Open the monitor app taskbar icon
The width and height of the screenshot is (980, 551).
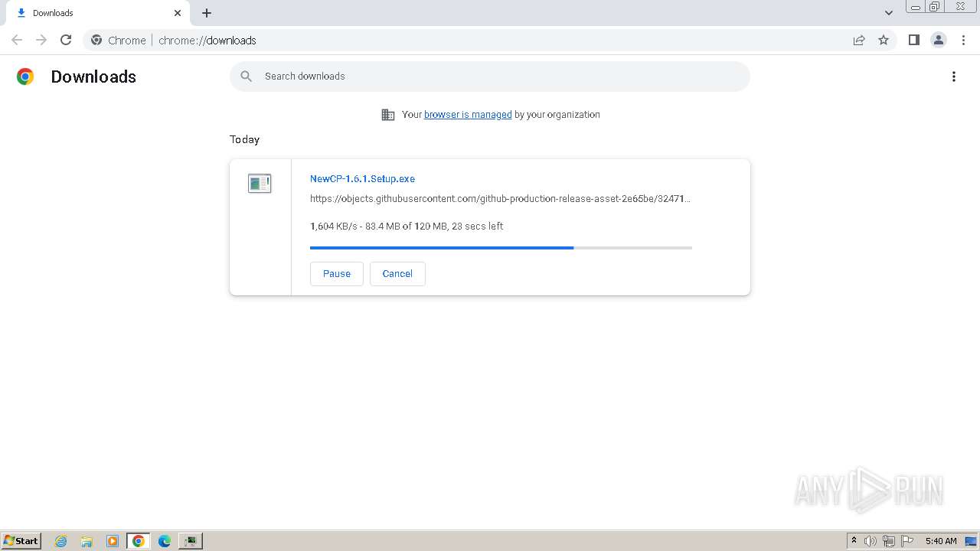click(x=190, y=541)
